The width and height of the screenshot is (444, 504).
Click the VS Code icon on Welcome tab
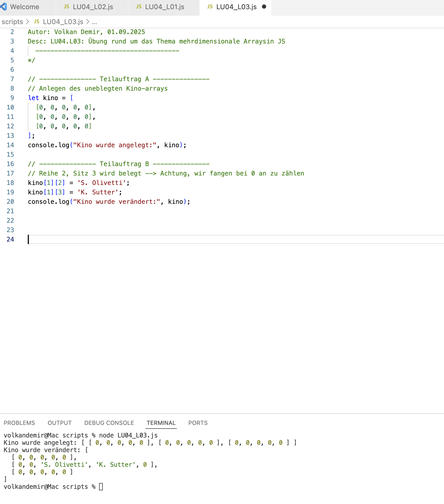coord(4,7)
